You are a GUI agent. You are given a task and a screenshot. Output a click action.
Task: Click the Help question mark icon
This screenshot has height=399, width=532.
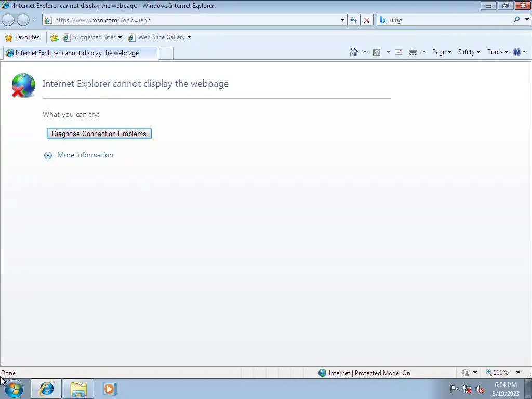tap(517, 52)
